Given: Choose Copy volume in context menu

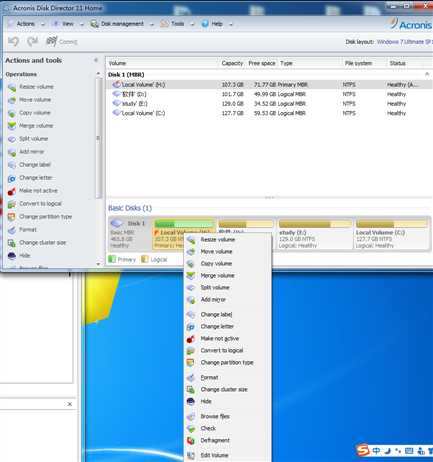Looking at the screenshot, I should tap(228, 264).
